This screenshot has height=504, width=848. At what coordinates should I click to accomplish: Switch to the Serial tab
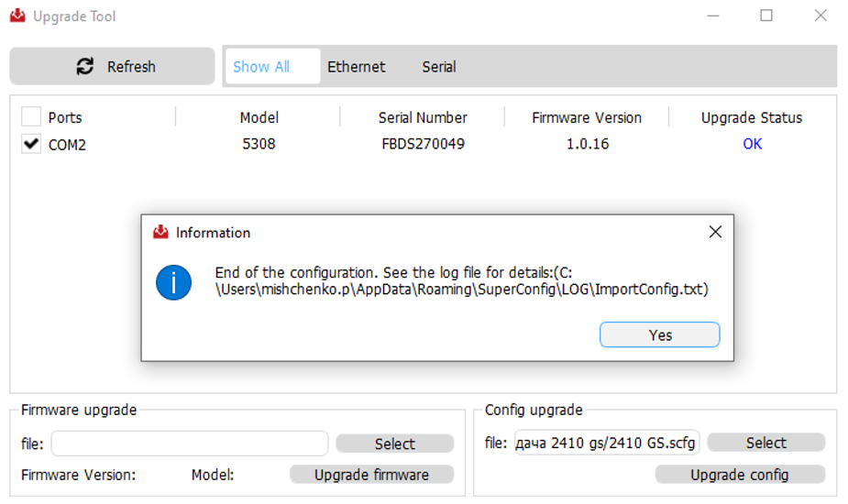[439, 67]
